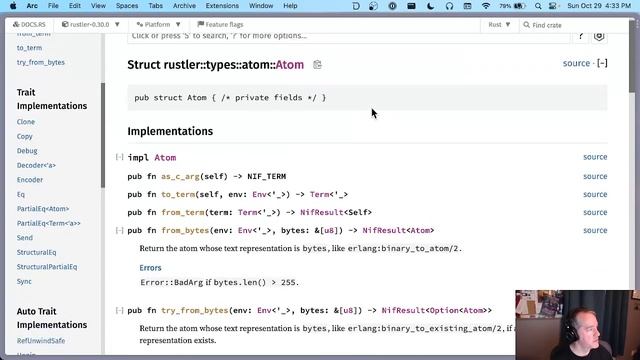Jump to the Errors section heading
Viewport: 640px width, 360px height.
tap(150, 268)
